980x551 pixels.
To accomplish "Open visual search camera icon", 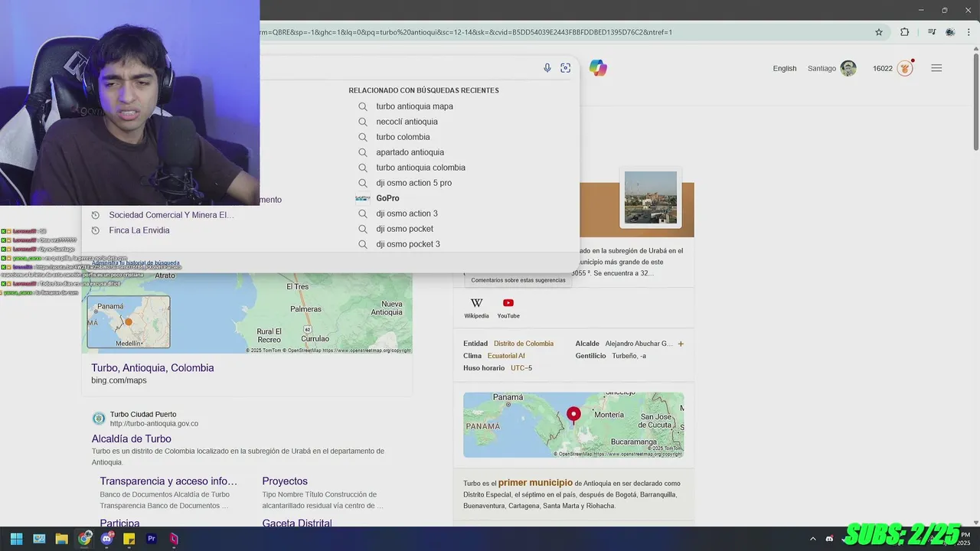I will coord(566,68).
